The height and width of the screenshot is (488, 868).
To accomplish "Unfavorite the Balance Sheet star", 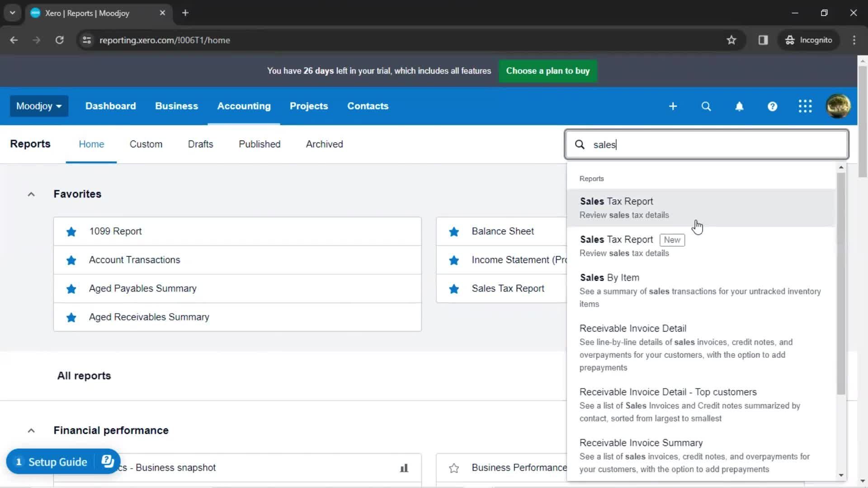I will [454, 232].
